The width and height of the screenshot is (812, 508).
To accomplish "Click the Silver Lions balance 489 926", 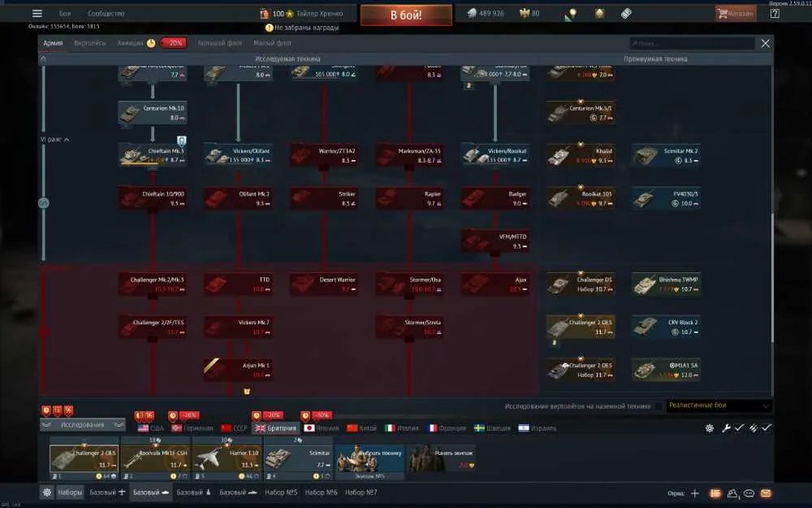I will pyautogui.click(x=486, y=14).
